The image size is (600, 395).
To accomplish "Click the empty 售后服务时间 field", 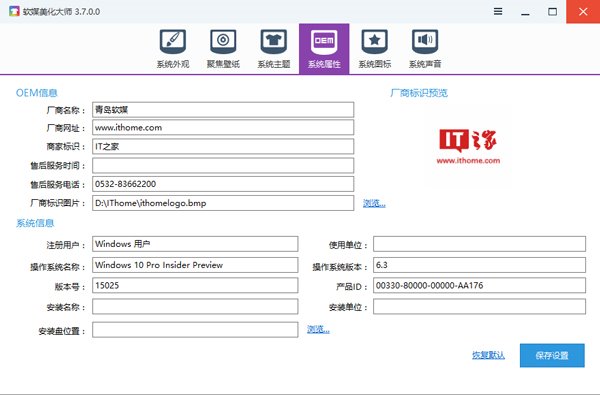I will pos(223,165).
